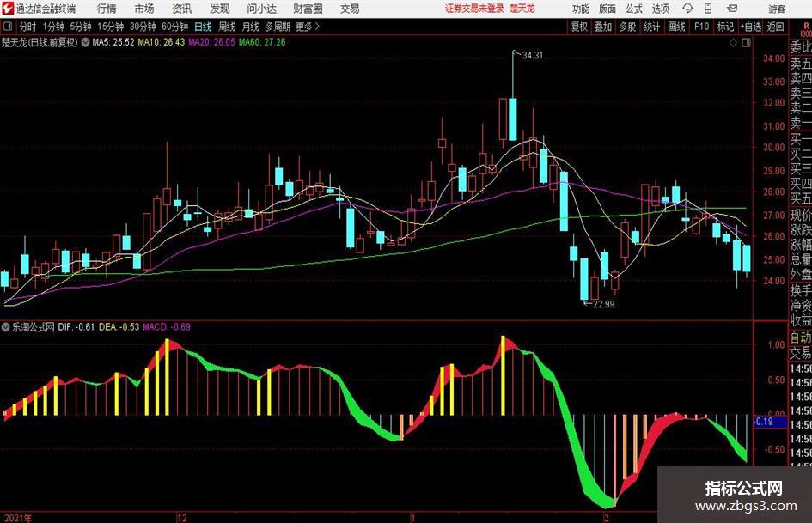
Task: Select the 周线 weekly period
Action: coord(227,27)
